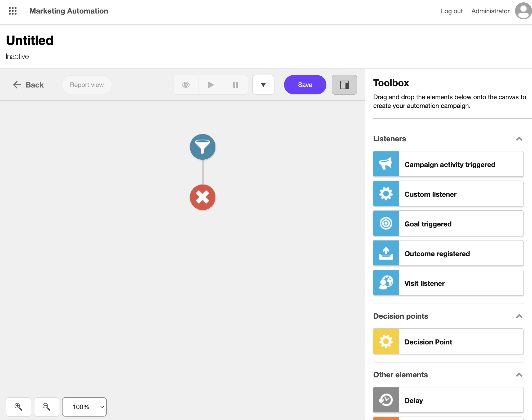Collapse the Decision points section

tap(519, 316)
